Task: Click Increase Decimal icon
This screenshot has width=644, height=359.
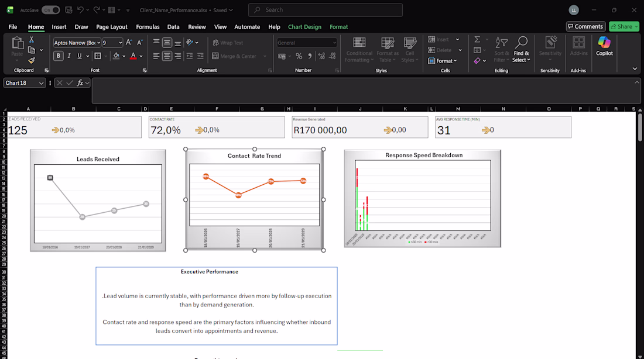Action: (321, 56)
